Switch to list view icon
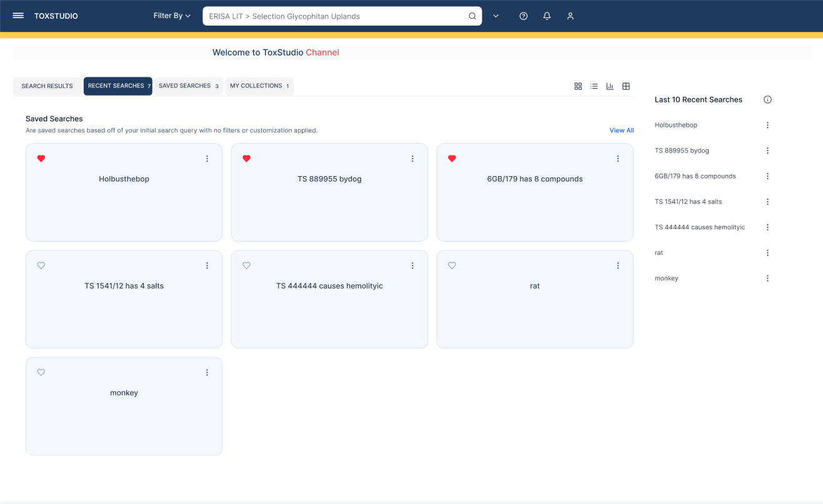Screen dimensions: 823x504 tap(594, 86)
